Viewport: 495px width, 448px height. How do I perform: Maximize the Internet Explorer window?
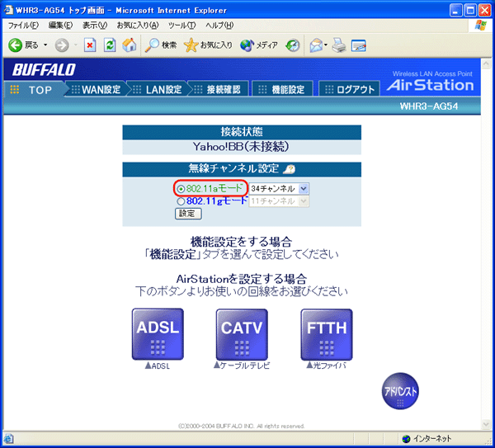click(470, 11)
